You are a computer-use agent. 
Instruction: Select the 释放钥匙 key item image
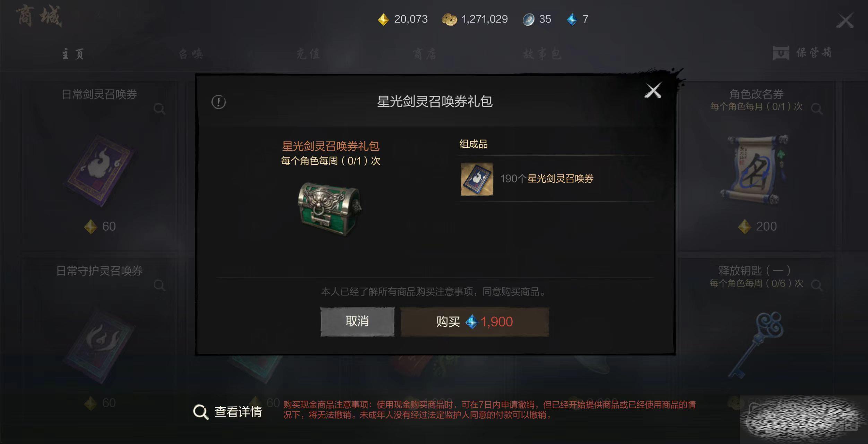coord(756,345)
